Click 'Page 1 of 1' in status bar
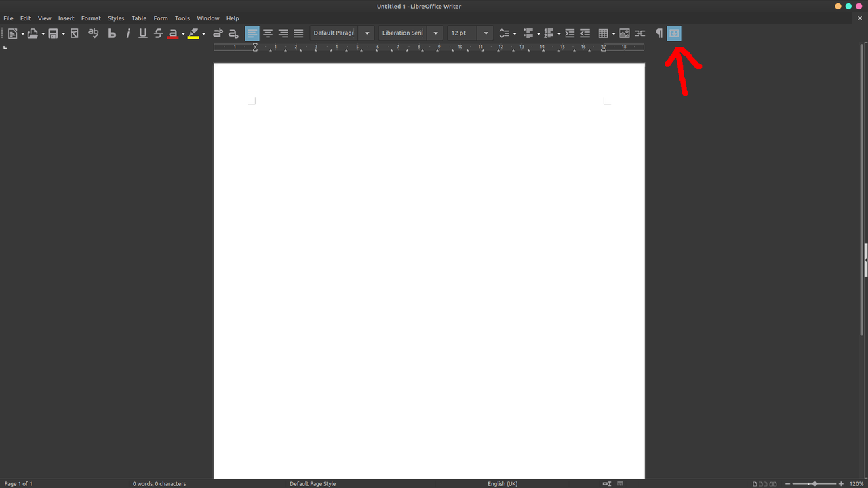868x488 pixels. [x=18, y=484]
